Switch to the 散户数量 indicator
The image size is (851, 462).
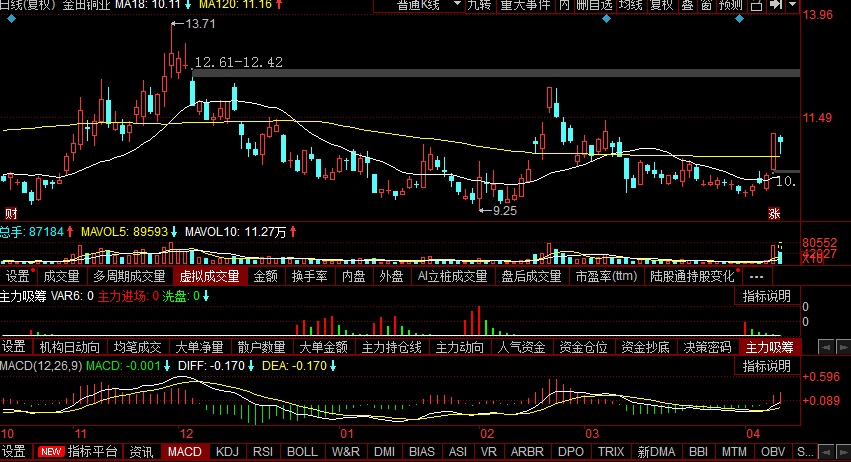click(261, 347)
